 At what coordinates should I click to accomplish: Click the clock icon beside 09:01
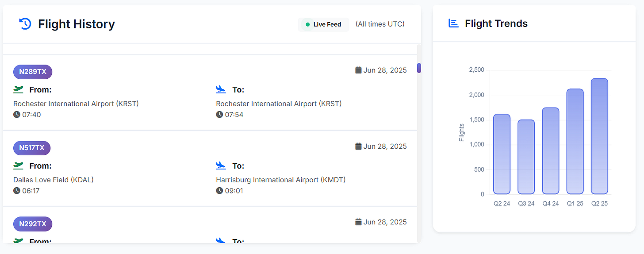click(x=219, y=191)
